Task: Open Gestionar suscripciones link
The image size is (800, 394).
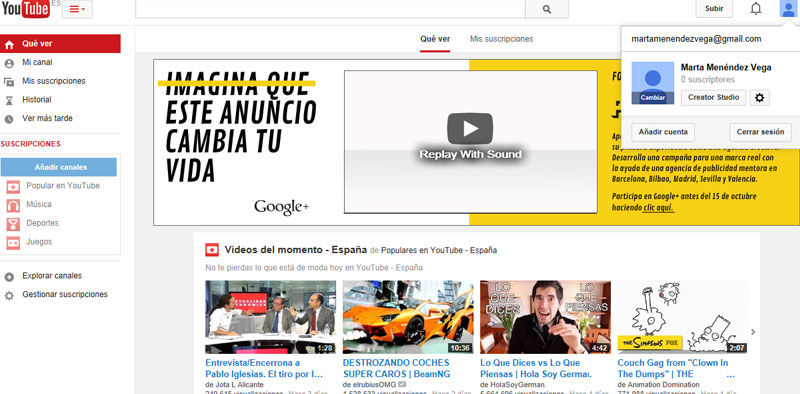Action: pyautogui.click(x=65, y=294)
